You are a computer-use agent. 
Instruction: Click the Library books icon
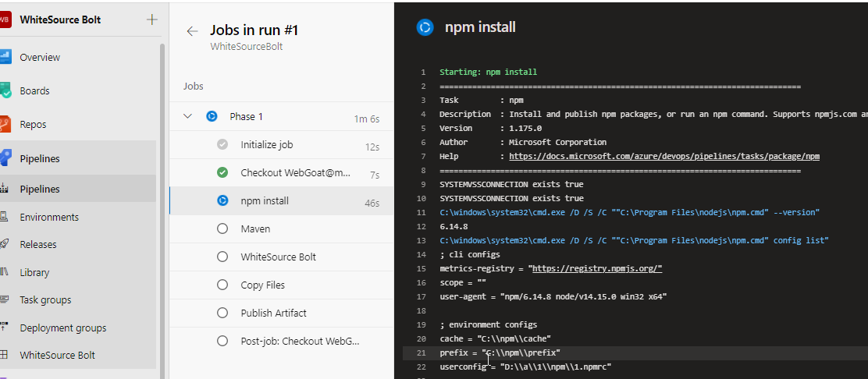coord(4,272)
